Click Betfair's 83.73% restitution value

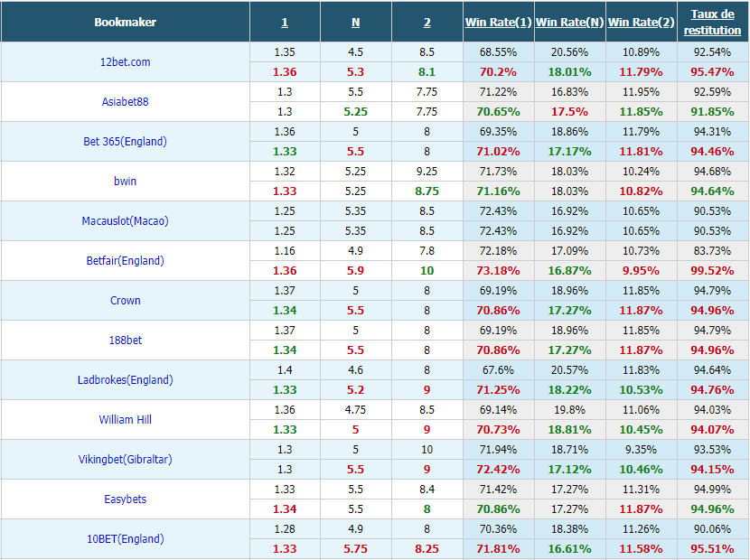click(x=712, y=250)
